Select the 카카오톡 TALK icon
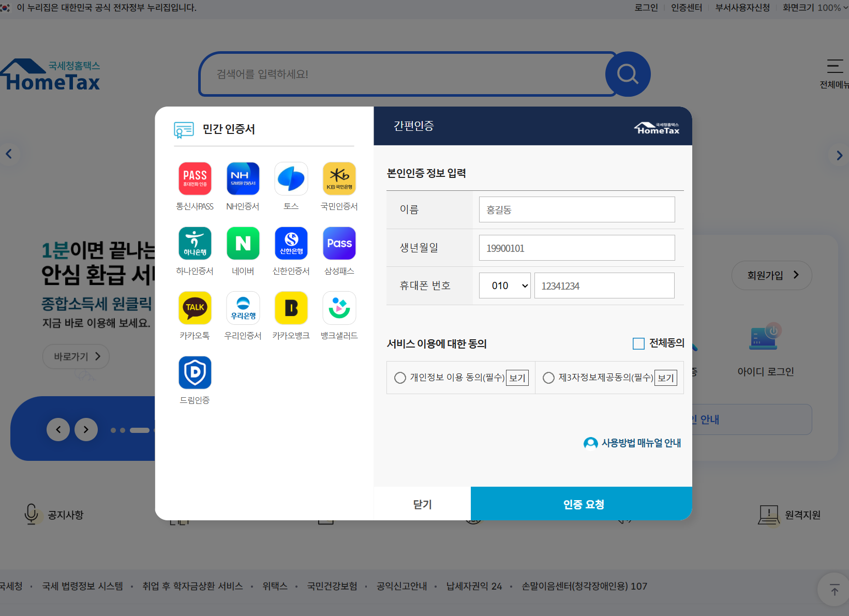 [195, 308]
